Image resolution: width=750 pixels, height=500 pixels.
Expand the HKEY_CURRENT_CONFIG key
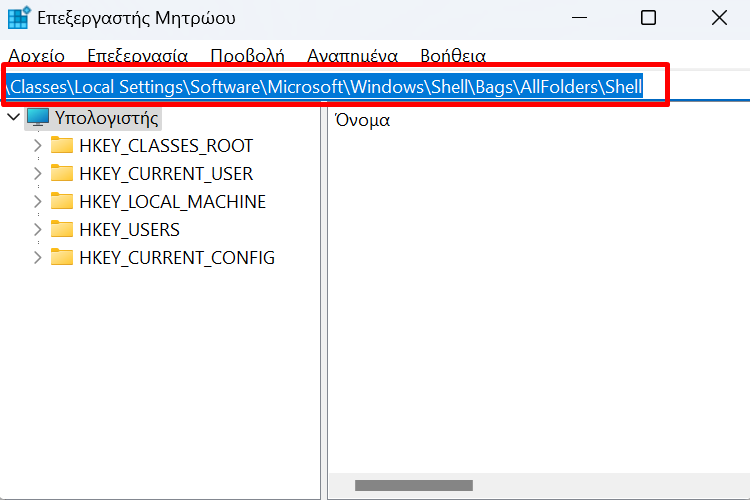[x=38, y=258]
